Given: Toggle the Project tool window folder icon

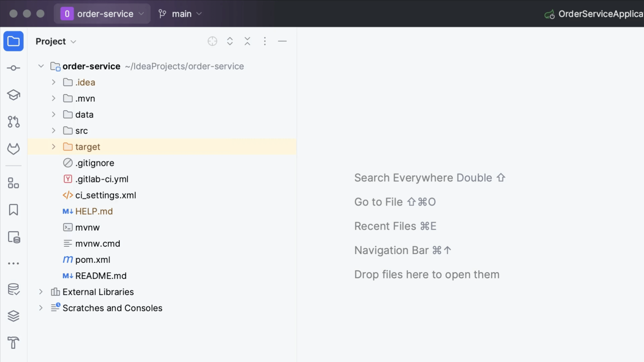Looking at the screenshot, I should (13, 41).
